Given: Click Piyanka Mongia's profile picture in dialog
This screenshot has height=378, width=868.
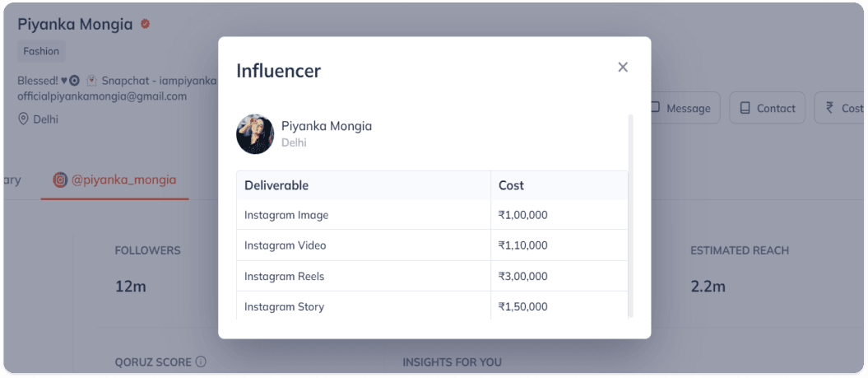Looking at the screenshot, I should [x=255, y=134].
